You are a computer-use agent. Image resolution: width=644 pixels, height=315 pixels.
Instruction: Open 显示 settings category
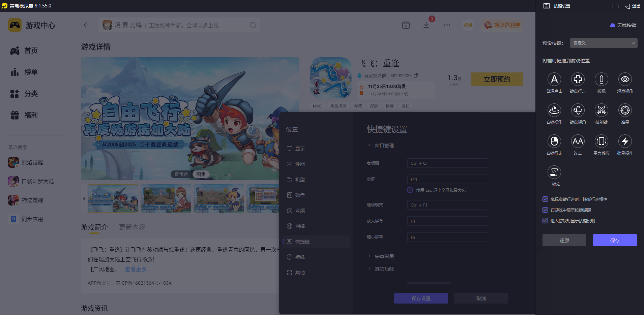pyautogui.click(x=316, y=149)
